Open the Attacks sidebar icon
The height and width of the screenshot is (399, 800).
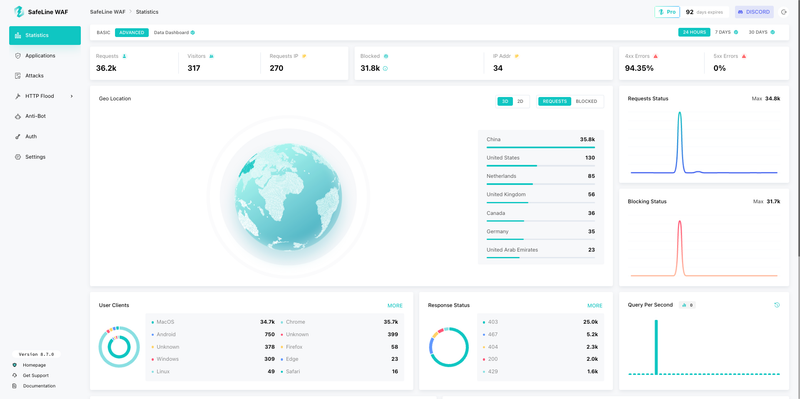tap(18, 76)
